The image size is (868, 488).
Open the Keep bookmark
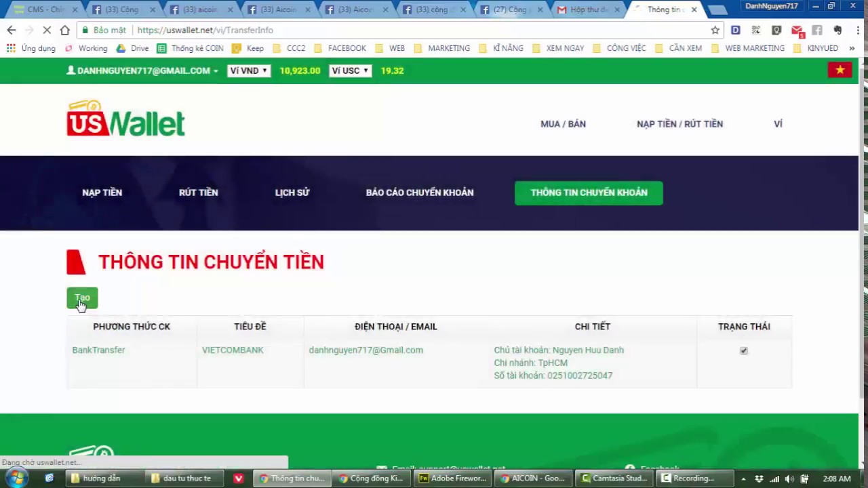pyautogui.click(x=248, y=48)
